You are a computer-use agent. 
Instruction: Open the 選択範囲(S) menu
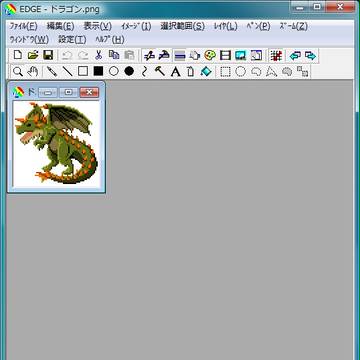(182, 26)
